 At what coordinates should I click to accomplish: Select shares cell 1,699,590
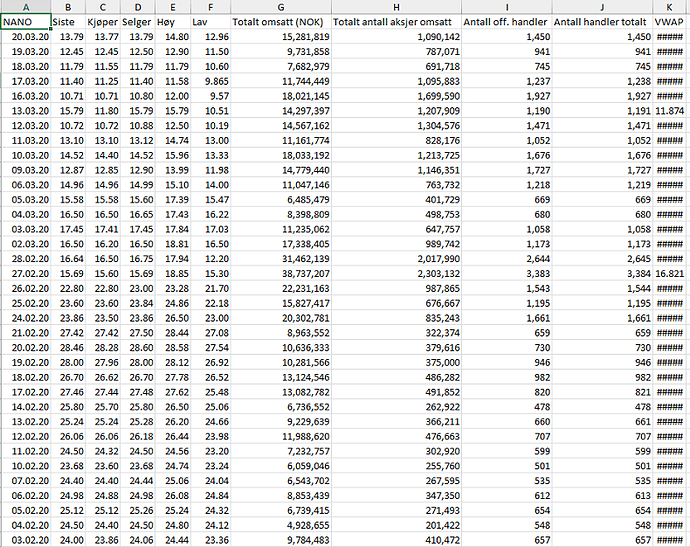point(396,96)
